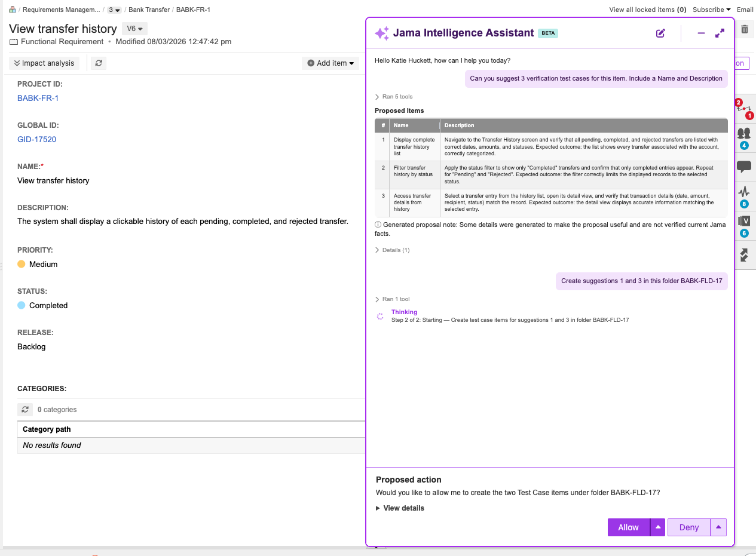Go to the Bank Transfer breadcrumb
Image resolution: width=756 pixels, height=556 pixels.
(149, 10)
